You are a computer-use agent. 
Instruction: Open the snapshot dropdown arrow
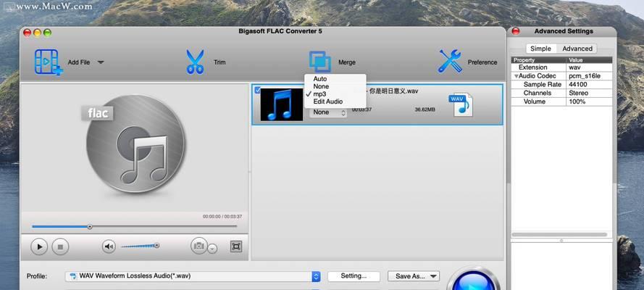coord(212,249)
